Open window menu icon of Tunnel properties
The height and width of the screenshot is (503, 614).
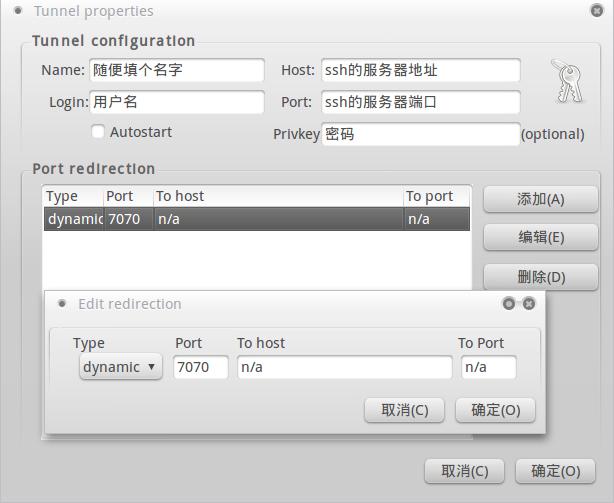click(18, 11)
